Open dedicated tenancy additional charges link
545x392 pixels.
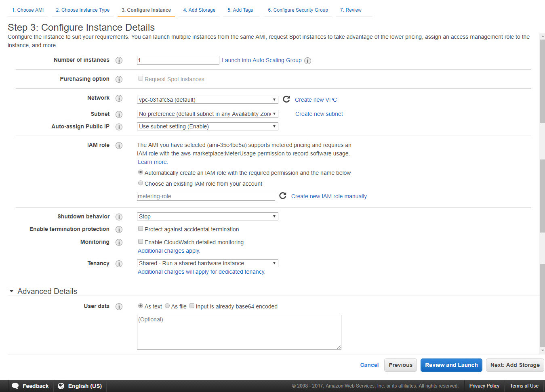point(201,272)
